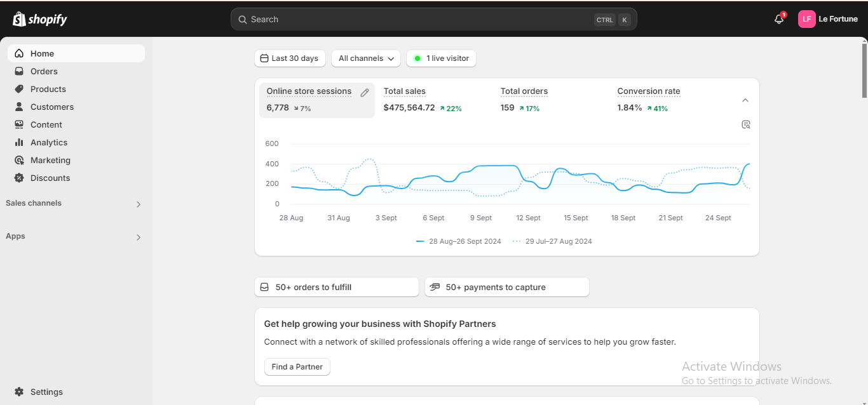868x405 pixels.
Task: Open Content in the sidebar
Action: coord(76,124)
